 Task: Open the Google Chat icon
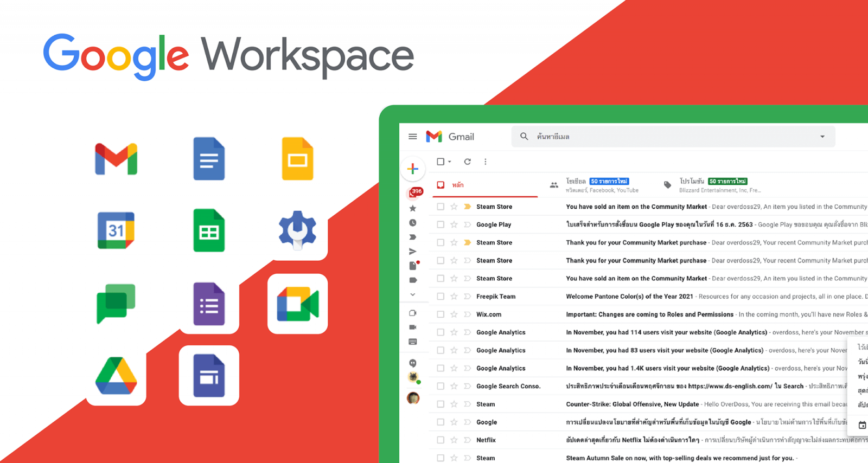[x=116, y=304]
